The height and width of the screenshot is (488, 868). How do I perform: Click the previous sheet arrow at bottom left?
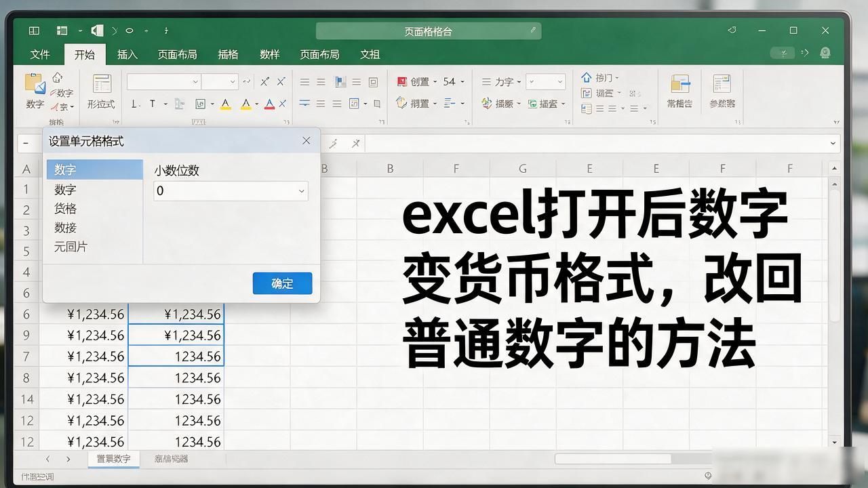47,459
